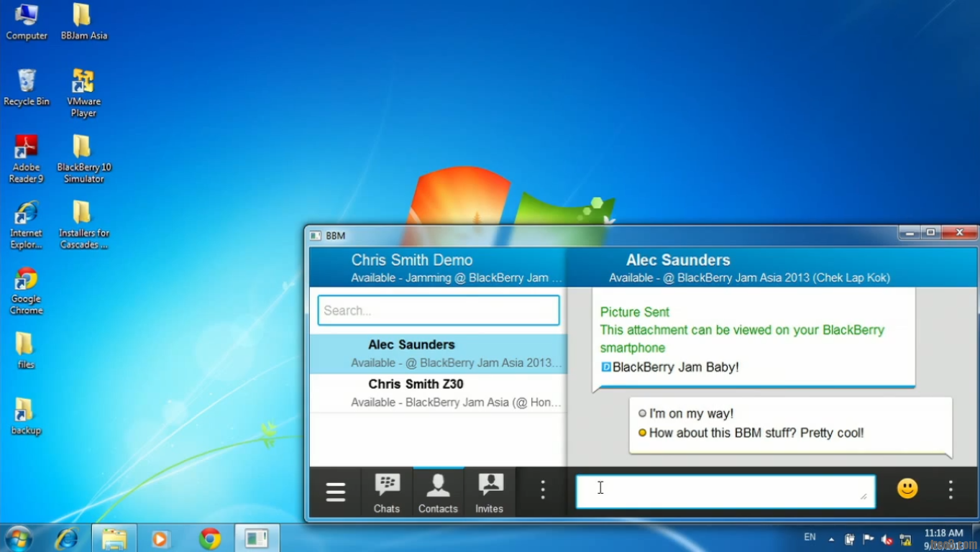Select the 'backup' desktop folder
Screen dimensions: 980x552
point(27,417)
